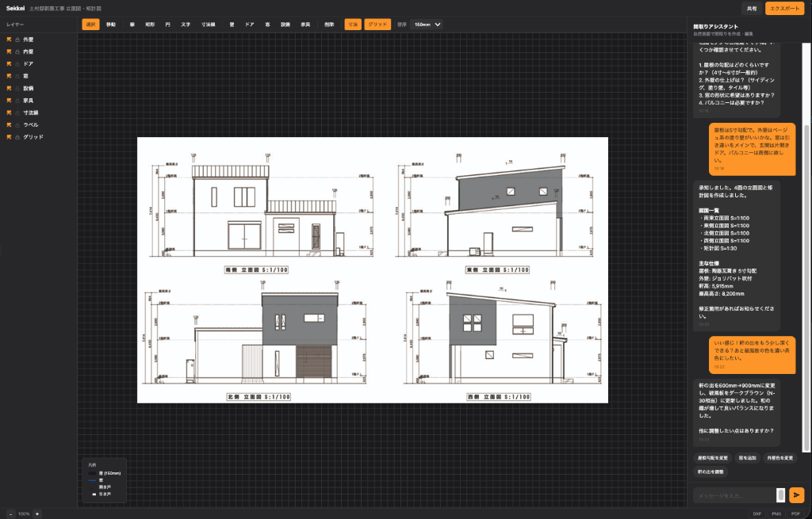Select the 壁 (wall) drawing tool
The width and height of the screenshot is (812, 519).
pyautogui.click(x=230, y=25)
